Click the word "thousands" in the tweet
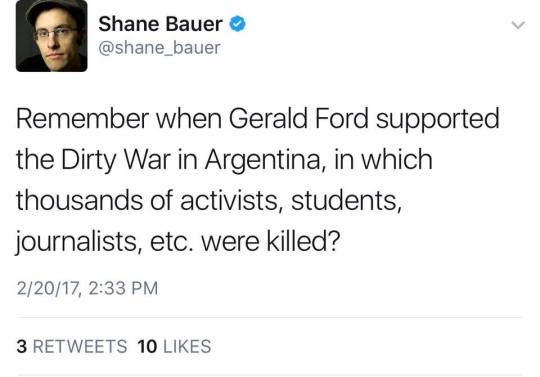The height and width of the screenshot is (377, 540). [x=79, y=200]
